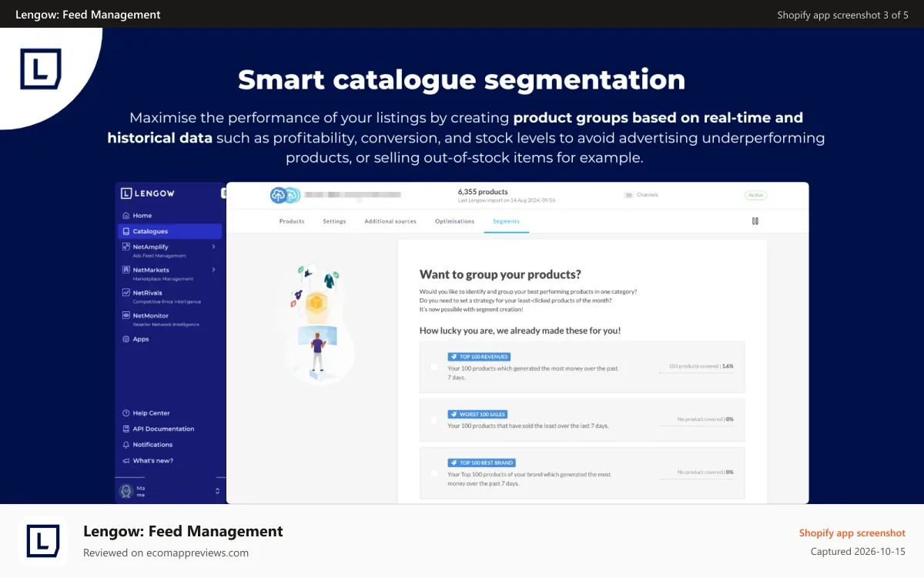Switch to Additional sources tab
The height and width of the screenshot is (578, 924).
pyautogui.click(x=390, y=221)
